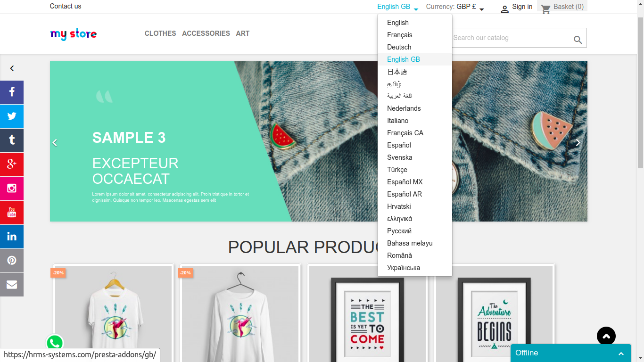Open the WhatsApp chat bubble
The height and width of the screenshot is (362, 644).
55,343
